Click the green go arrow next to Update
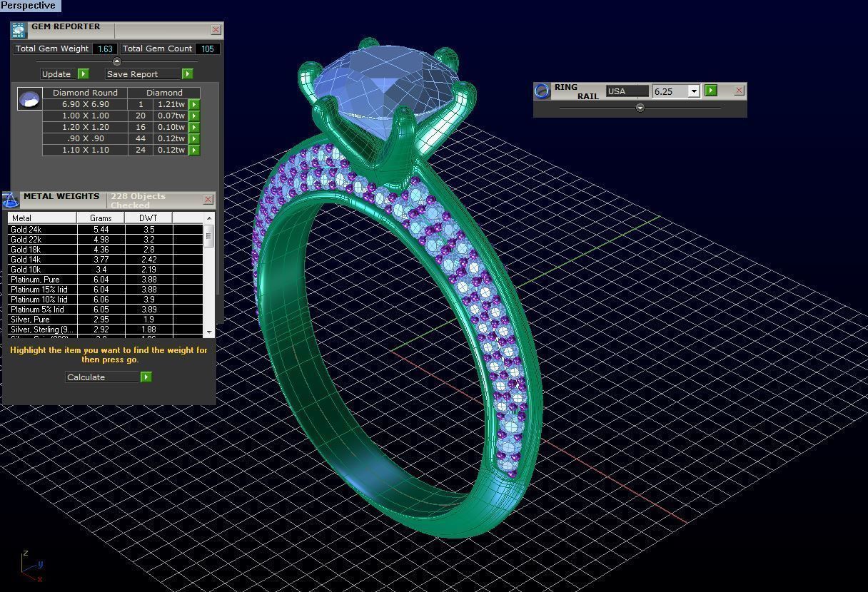Image resolution: width=868 pixels, height=592 pixels. coord(83,73)
